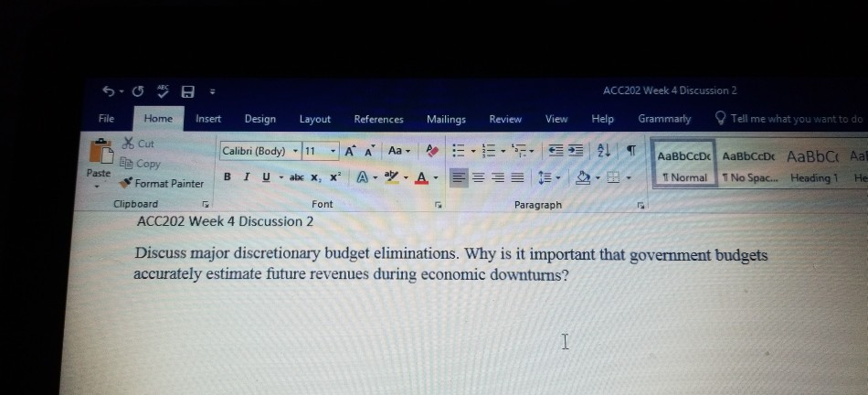Click the Redo/Repeat icon
Screen dimensions: 868x395
[x=138, y=91]
